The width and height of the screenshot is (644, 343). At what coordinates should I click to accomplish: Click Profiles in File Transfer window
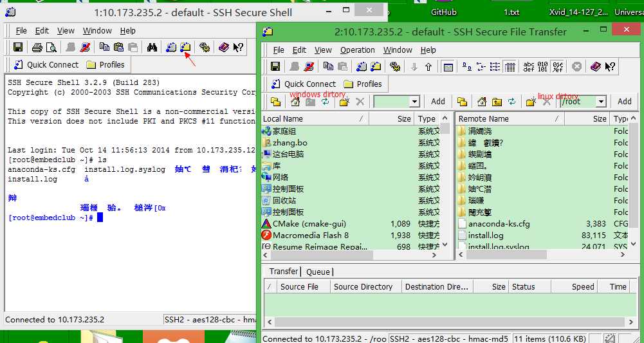click(x=363, y=84)
